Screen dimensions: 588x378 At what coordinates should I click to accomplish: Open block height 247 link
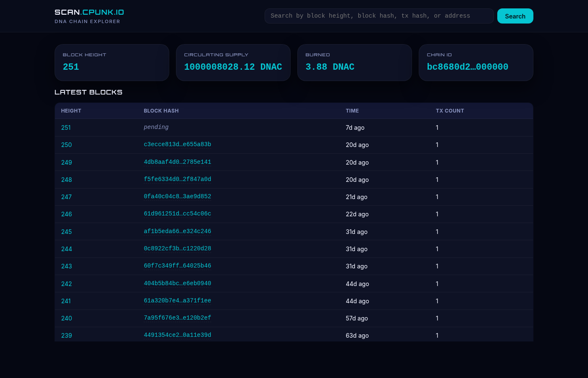click(66, 197)
